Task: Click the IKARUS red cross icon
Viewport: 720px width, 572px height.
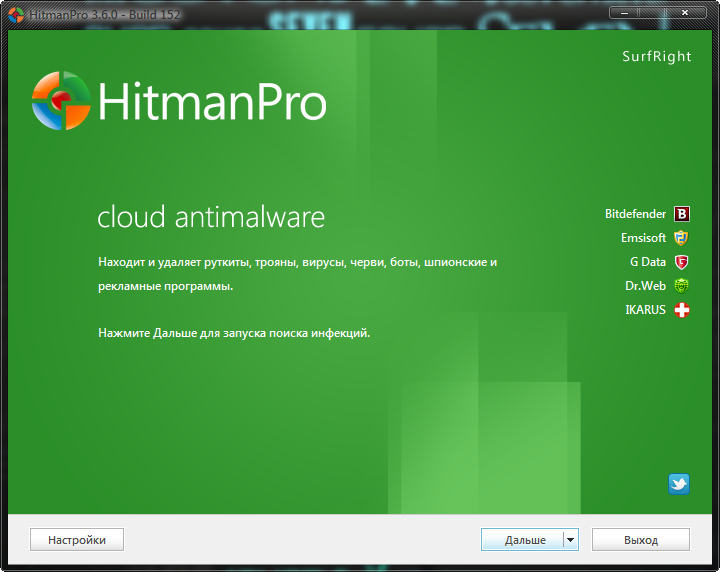Action: (x=682, y=310)
